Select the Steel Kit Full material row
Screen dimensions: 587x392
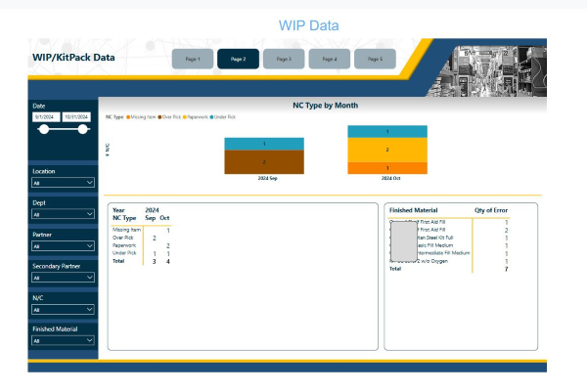448,238
